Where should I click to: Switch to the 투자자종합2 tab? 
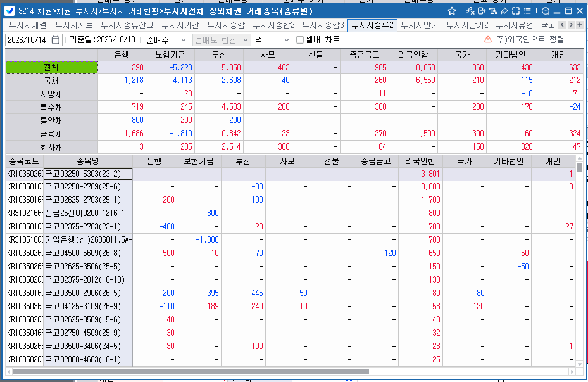pos(274,25)
